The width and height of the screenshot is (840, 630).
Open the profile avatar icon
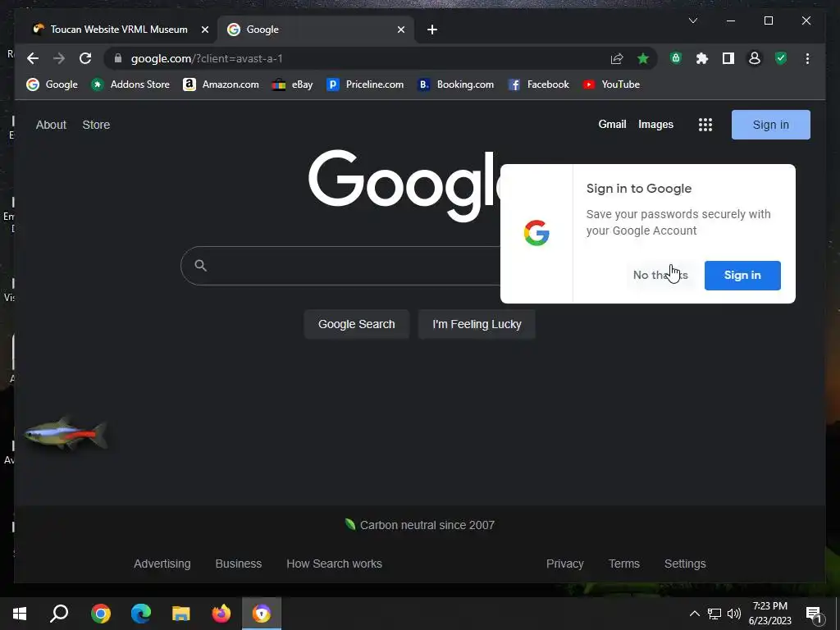point(755,58)
